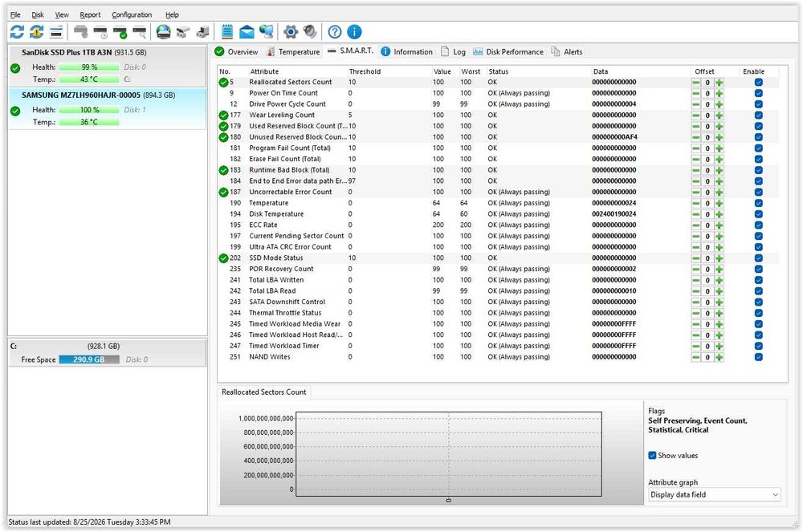Image resolution: width=803 pixels, height=532 pixels.
Task: Click the question mark help icon
Action: [x=334, y=32]
